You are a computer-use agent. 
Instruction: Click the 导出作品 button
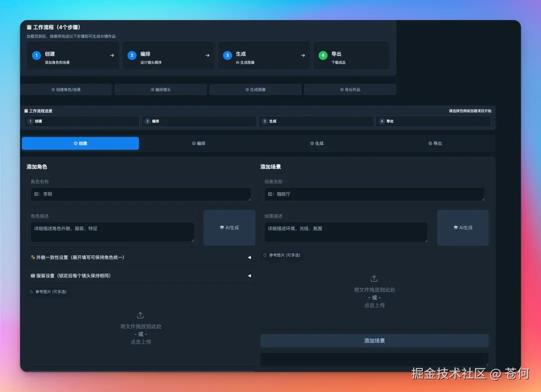[x=350, y=90]
